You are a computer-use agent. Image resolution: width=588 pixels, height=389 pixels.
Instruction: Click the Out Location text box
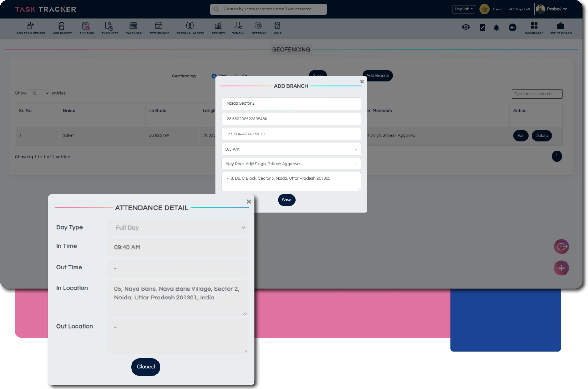(x=177, y=337)
